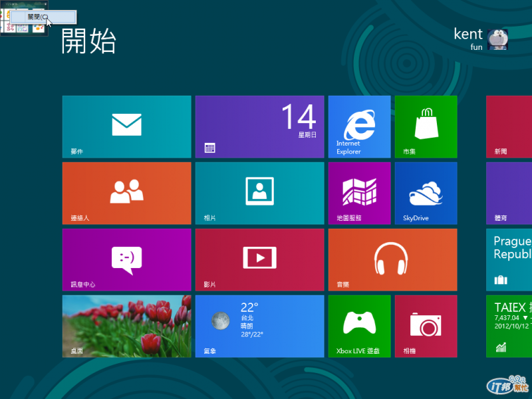Open the Weather tile showing 22°
The width and height of the screenshot is (532, 399).
click(x=259, y=326)
